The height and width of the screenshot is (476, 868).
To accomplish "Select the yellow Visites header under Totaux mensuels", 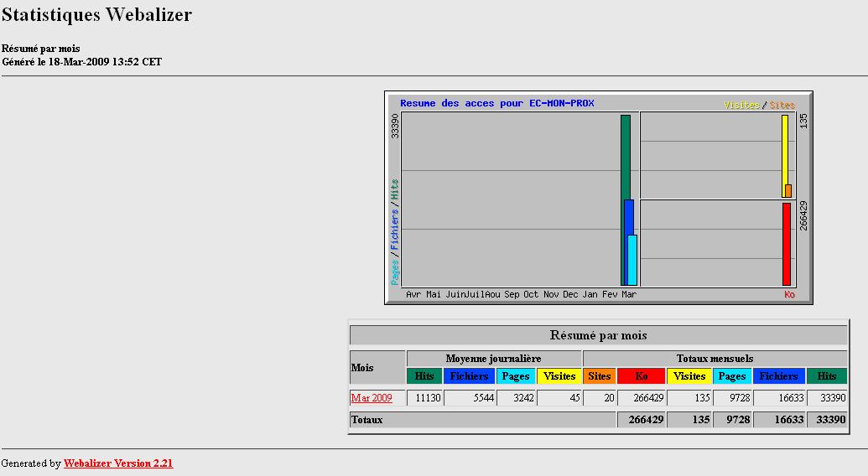I will (x=690, y=376).
